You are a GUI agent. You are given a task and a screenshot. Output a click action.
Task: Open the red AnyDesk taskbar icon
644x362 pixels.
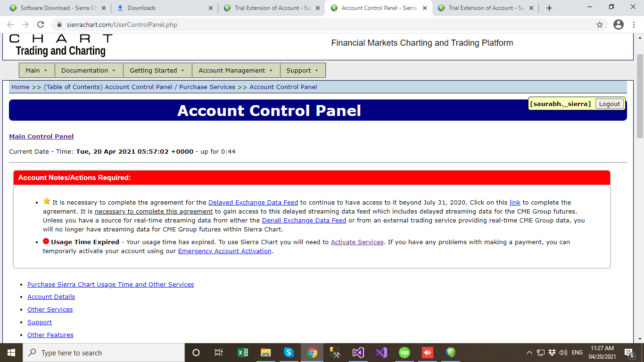[x=427, y=353]
